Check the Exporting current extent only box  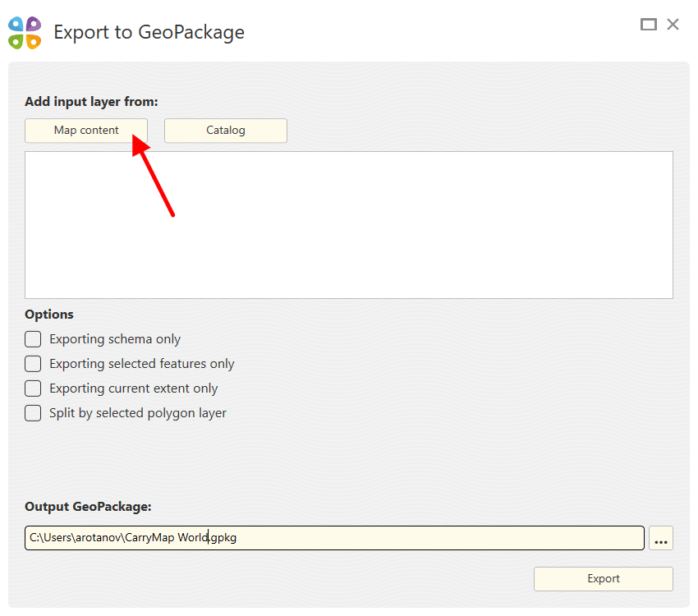tap(33, 388)
